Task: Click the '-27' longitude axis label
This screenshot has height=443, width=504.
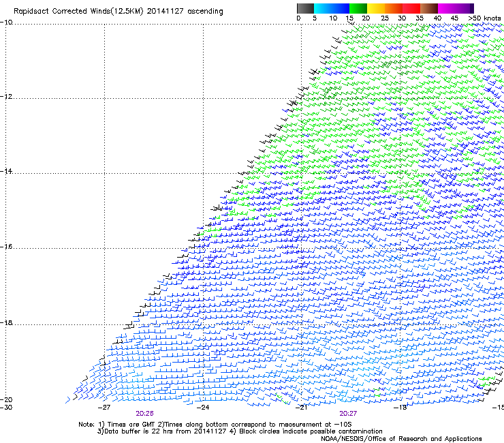Action: point(104,408)
